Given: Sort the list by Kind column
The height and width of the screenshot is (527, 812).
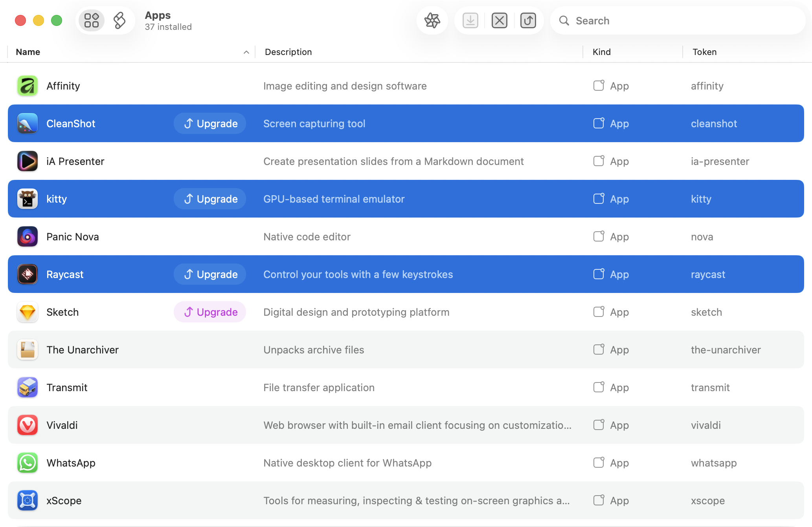Looking at the screenshot, I should click(x=601, y=52).
